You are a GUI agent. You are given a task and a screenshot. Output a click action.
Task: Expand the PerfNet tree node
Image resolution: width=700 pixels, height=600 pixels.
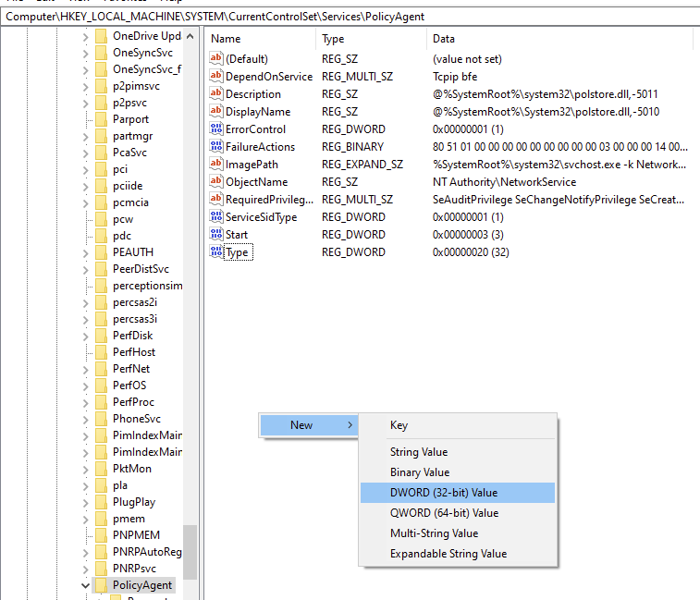click(85, 370)
